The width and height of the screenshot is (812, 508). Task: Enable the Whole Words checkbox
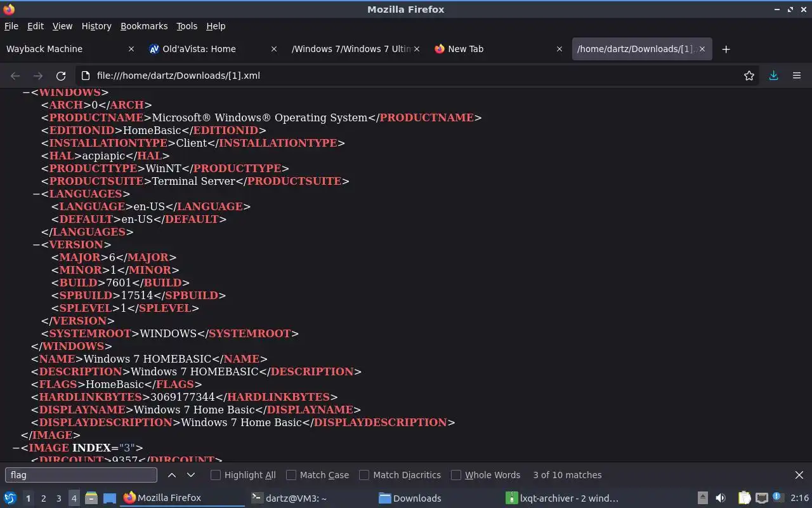pos(456,475)
